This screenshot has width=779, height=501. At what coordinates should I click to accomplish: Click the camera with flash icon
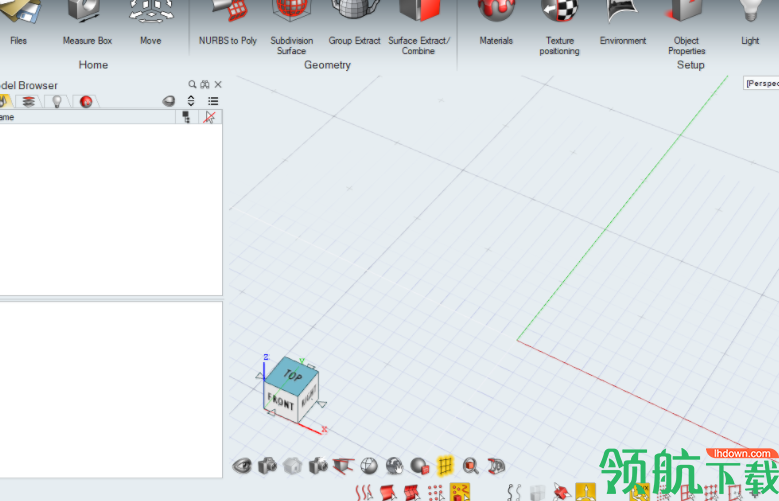click(x=318, y=466)
